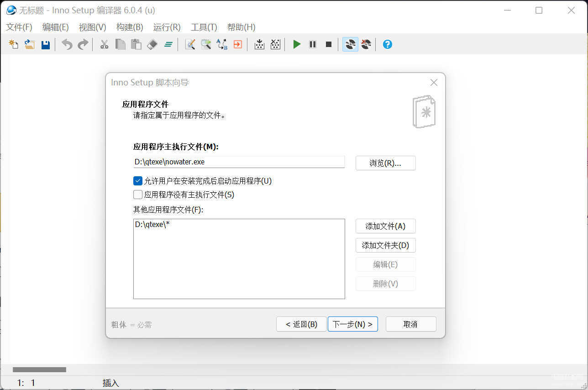The width and height of the screenshot is (588, 390).
Task: Open the 帮助(H) menu
Action: (241, 27)
